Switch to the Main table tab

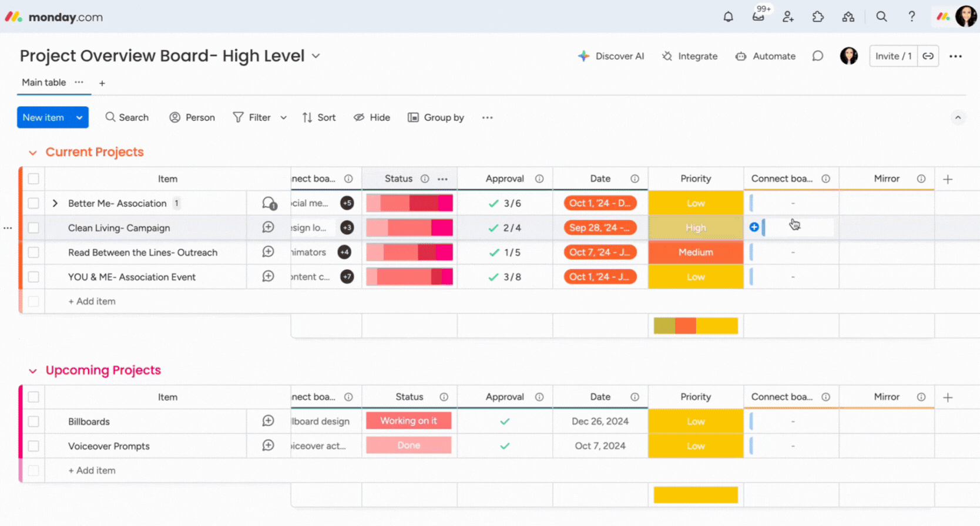pyautogui.click(x=44, y=83)
